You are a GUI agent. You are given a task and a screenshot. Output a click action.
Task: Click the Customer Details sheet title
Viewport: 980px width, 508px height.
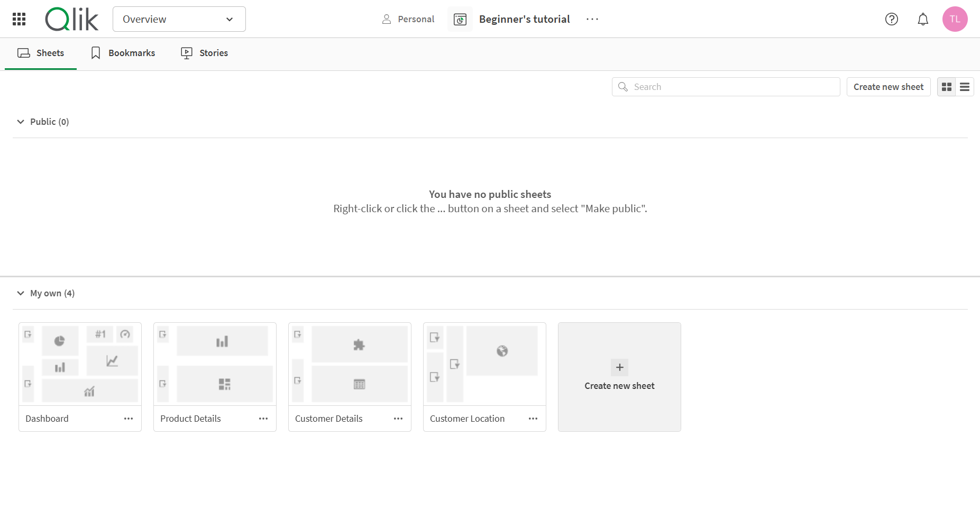click(328, 419)
